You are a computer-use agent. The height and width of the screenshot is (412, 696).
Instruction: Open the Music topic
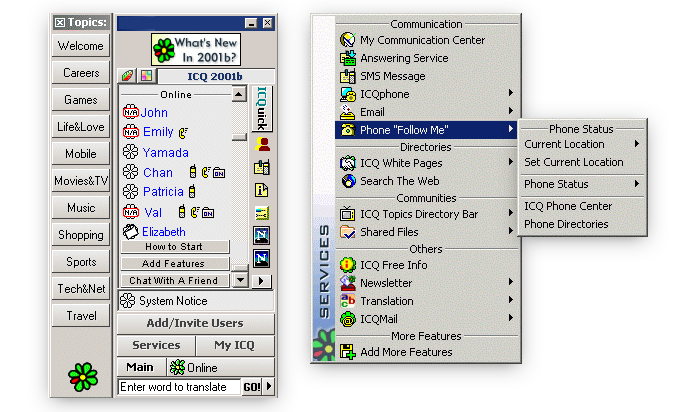click(x=80, y=208)
